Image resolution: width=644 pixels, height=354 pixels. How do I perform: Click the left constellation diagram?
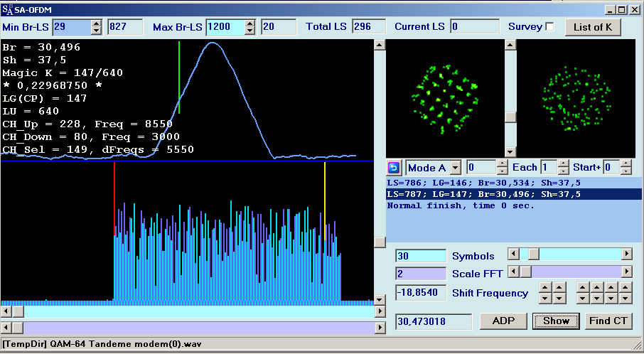(445, 99)
